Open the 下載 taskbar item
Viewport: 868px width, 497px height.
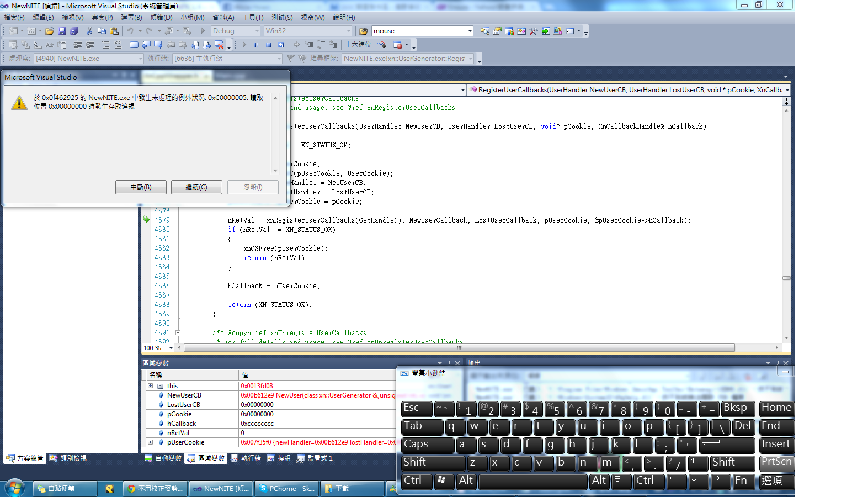point(352,489)
